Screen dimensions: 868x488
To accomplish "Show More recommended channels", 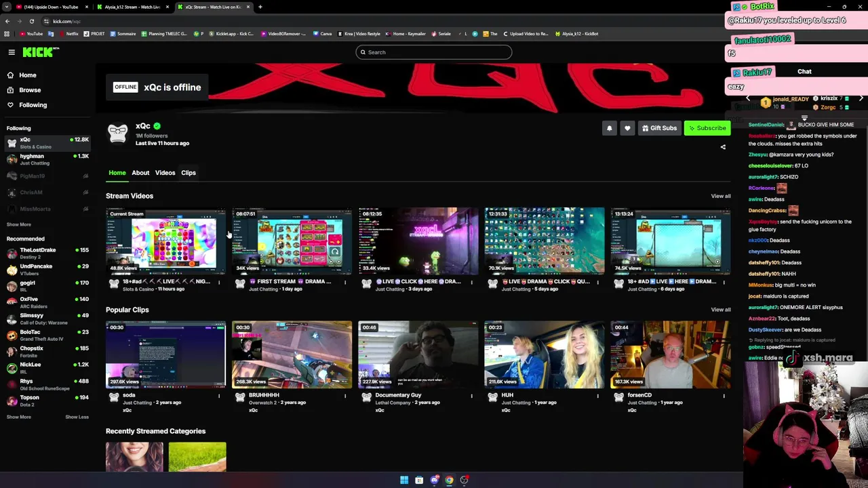I will [19, 417].
